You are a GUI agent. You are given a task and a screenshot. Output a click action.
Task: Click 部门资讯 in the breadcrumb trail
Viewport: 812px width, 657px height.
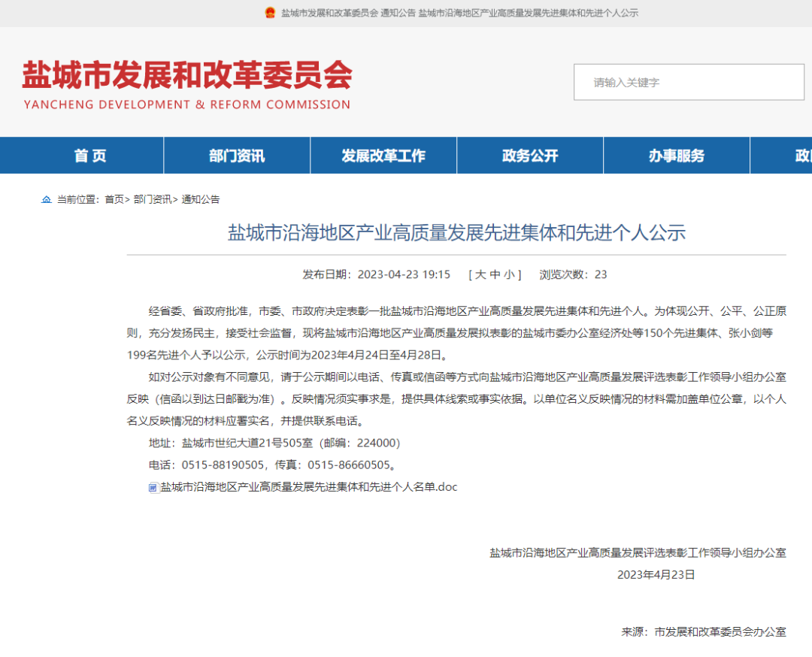(153, 199)
